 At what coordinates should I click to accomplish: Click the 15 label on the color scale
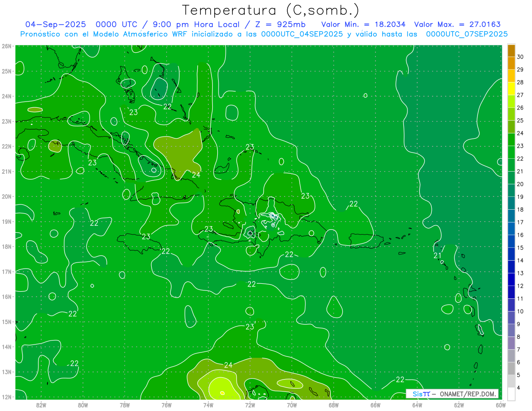point(520,247)
